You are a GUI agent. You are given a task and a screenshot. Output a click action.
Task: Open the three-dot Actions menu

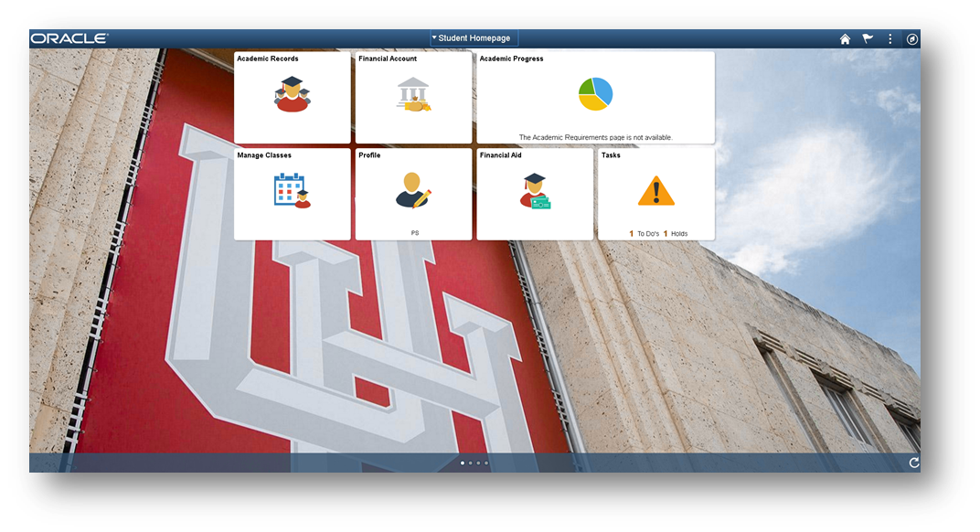pos(889,39)
